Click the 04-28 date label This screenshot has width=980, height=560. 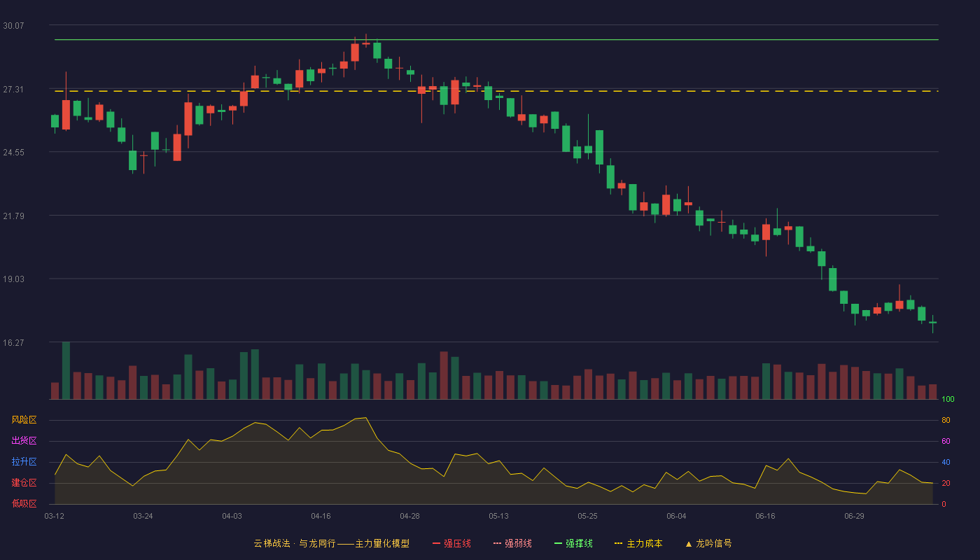(409, 516)
